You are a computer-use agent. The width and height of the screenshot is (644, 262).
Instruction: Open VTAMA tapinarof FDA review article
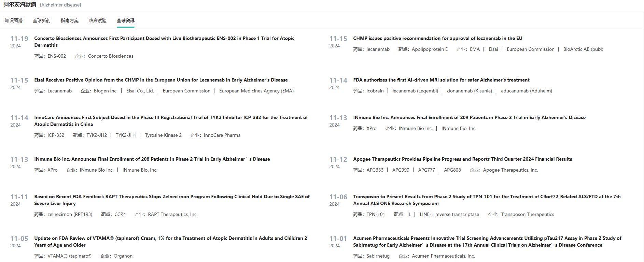(x=170, y=238)
